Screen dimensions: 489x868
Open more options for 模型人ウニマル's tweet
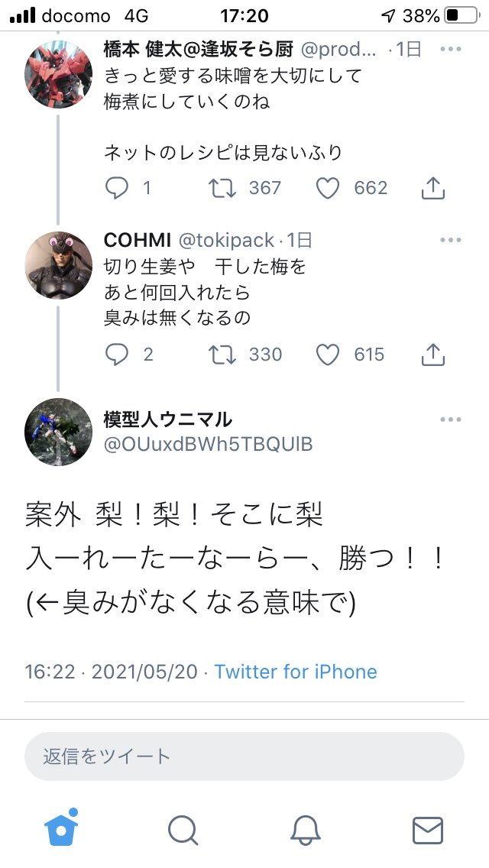[451, 419]
